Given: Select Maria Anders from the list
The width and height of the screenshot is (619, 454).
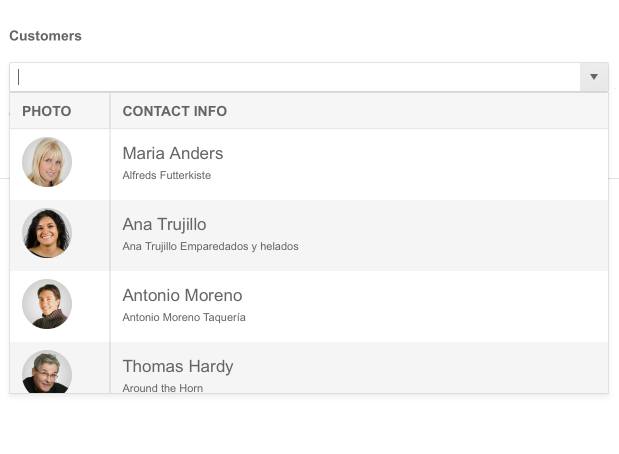Looking at the screenshot, I should 172,153.
